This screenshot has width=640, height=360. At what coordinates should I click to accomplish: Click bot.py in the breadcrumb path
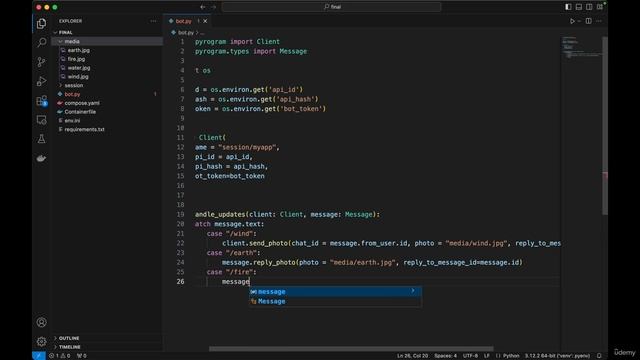click(x=186, y=33)
